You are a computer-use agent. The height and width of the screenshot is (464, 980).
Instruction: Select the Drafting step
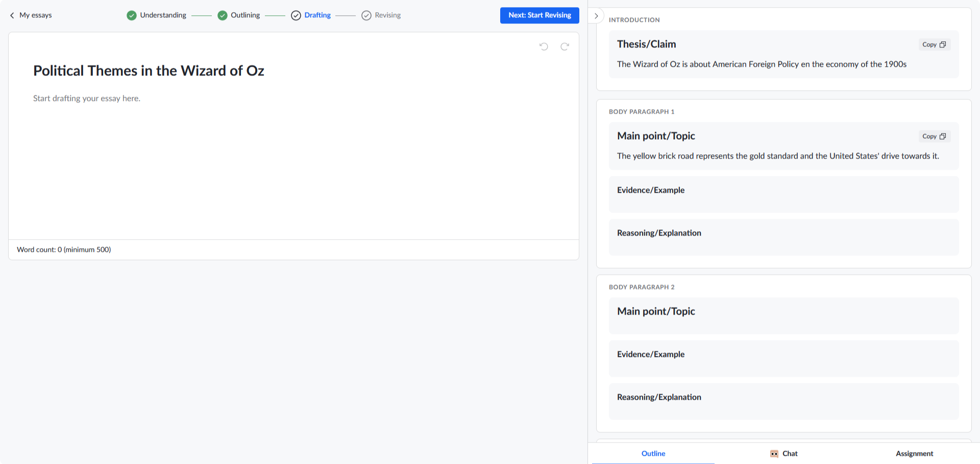point(311,15)
